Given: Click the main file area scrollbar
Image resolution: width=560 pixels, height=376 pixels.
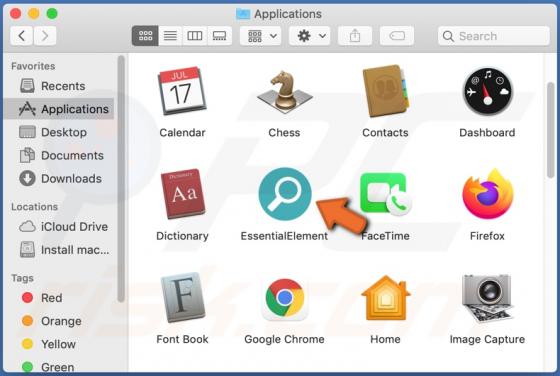Looking at the screenshot, I should (551, 130).
